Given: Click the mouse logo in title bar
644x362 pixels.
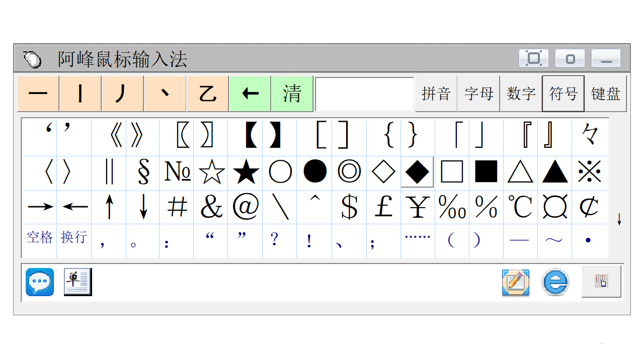Looking at the screenshot, I should [33, 59].
